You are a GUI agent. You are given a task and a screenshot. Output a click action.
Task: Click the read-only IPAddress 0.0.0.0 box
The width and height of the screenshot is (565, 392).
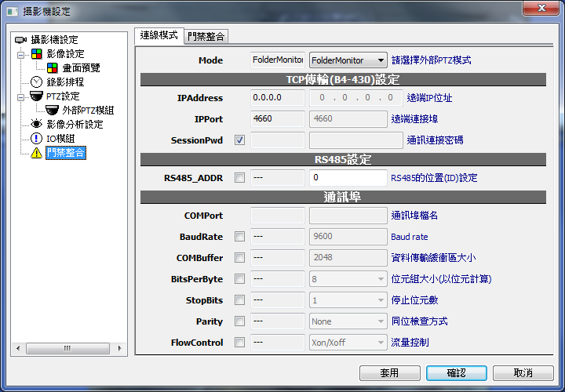tap(278, 97)
